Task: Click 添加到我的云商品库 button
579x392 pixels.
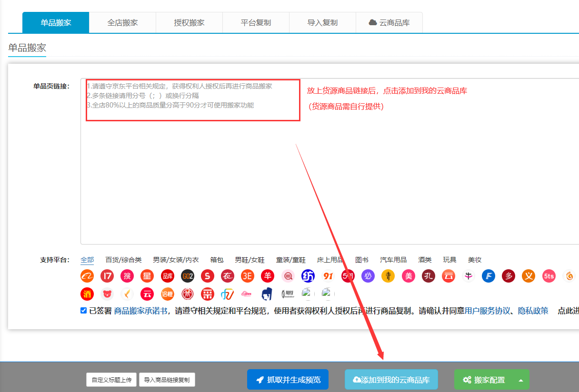Action: coord(391,380)
